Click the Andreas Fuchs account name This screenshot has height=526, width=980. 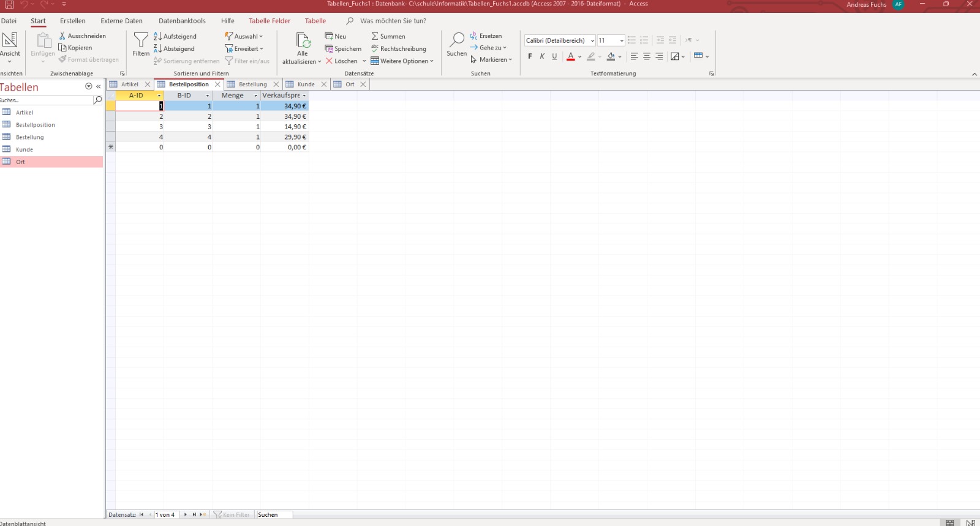pos(866,4)
